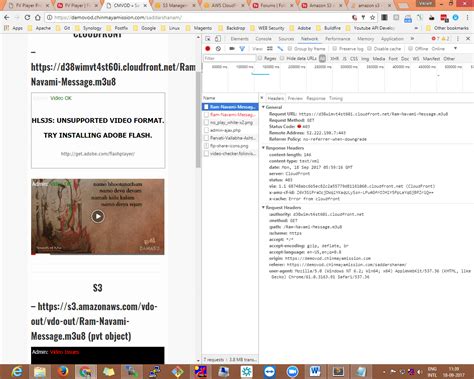Check Hide data URLs

[x=282, y=58]
